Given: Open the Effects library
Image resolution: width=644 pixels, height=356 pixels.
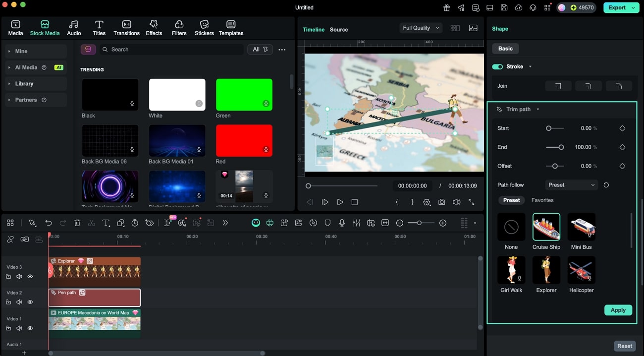Looking at the screenshot, I should click(154, 28).
